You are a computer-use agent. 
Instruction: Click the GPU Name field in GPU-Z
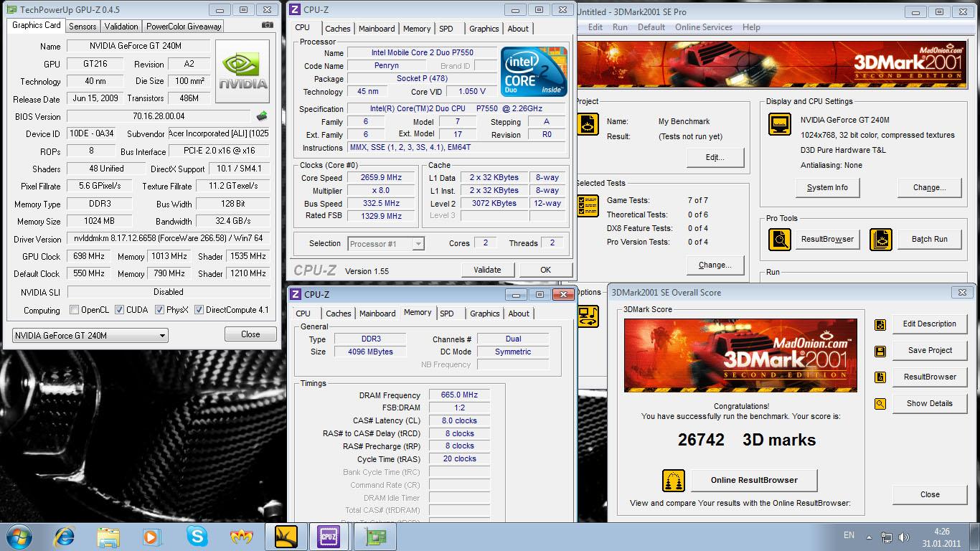tap(138, 46)
